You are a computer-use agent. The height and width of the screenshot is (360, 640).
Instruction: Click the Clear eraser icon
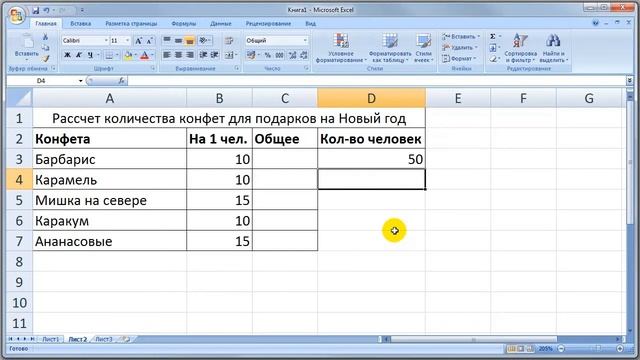(493, 59)
